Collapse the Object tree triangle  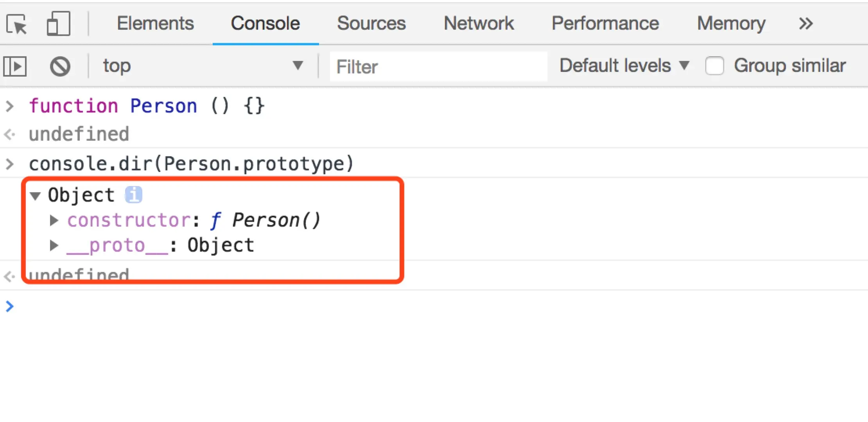(36, 195)
